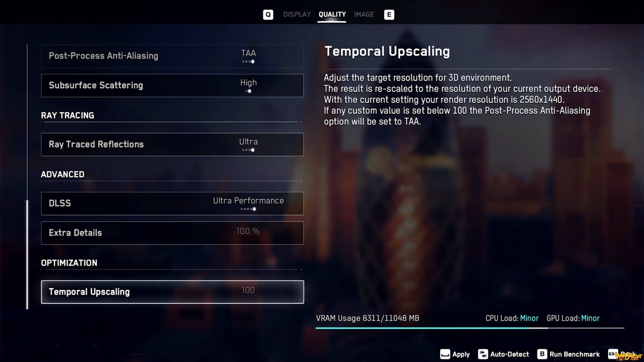Open the VRAM usage status indicator

pos(367,318)
